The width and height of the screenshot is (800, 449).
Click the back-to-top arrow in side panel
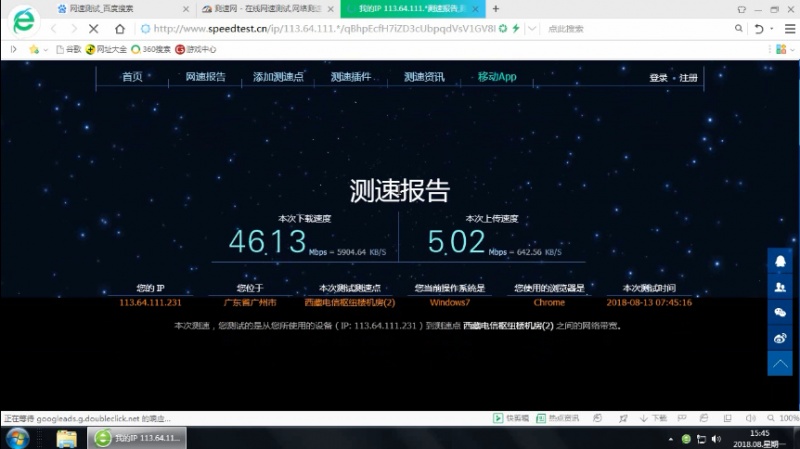[780, 363]
